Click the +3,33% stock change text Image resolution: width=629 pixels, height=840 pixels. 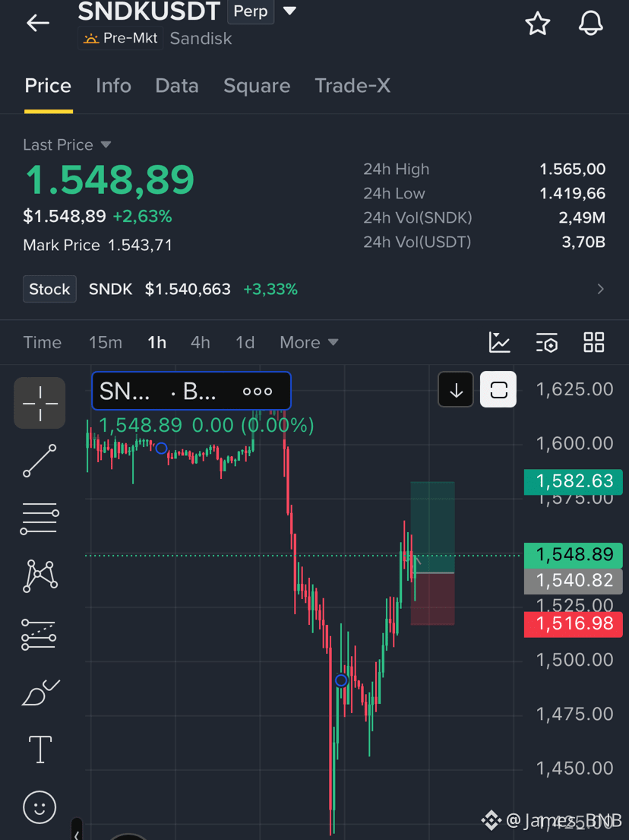pyautogui.click(x=270, y=290)
